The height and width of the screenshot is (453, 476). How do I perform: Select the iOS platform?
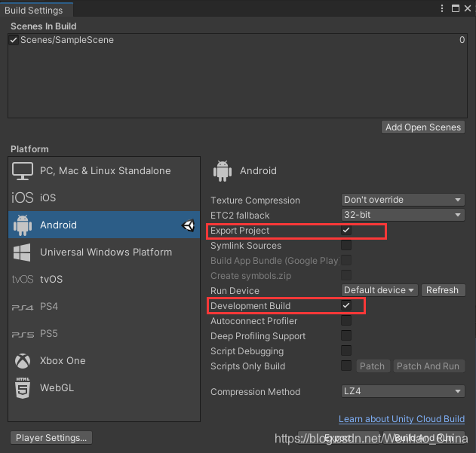(x=104, y=197)
